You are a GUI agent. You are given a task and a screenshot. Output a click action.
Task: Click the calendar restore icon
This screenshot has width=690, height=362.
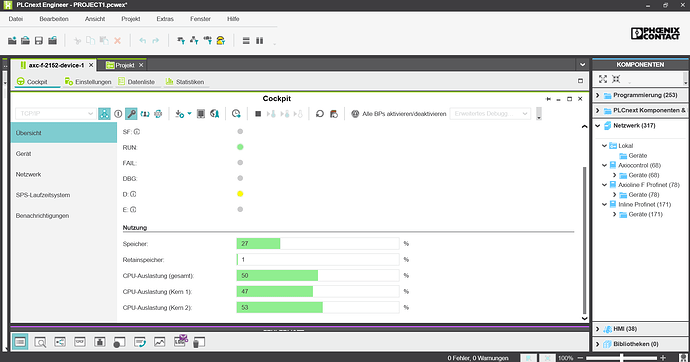tap(334, 113)
